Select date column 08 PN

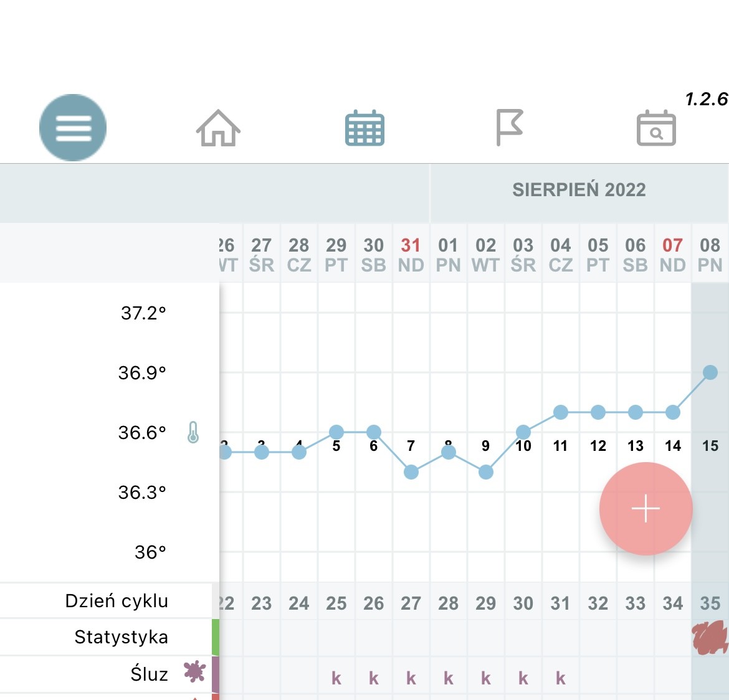pyautogui.click(x=710, y=255)
